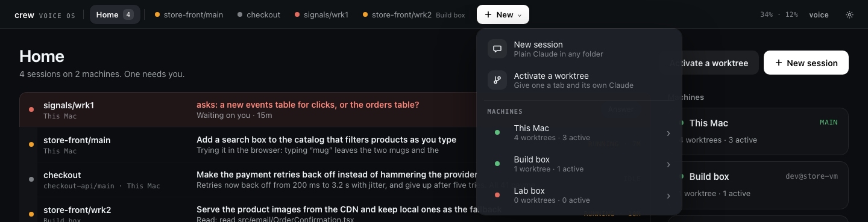Open the New dropdown button

pyautogui.click(x=503, y=15)
